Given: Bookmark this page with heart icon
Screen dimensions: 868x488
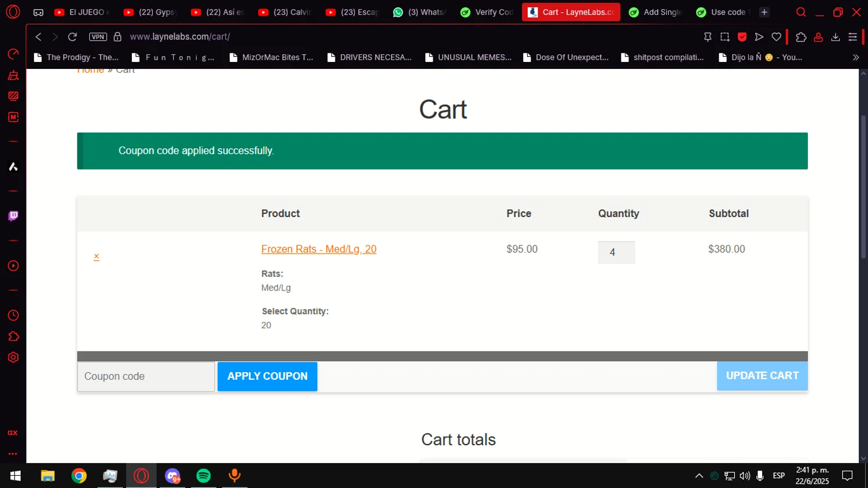Looking at the screenshot, I should pyautogui.click(x=777, y=37).
